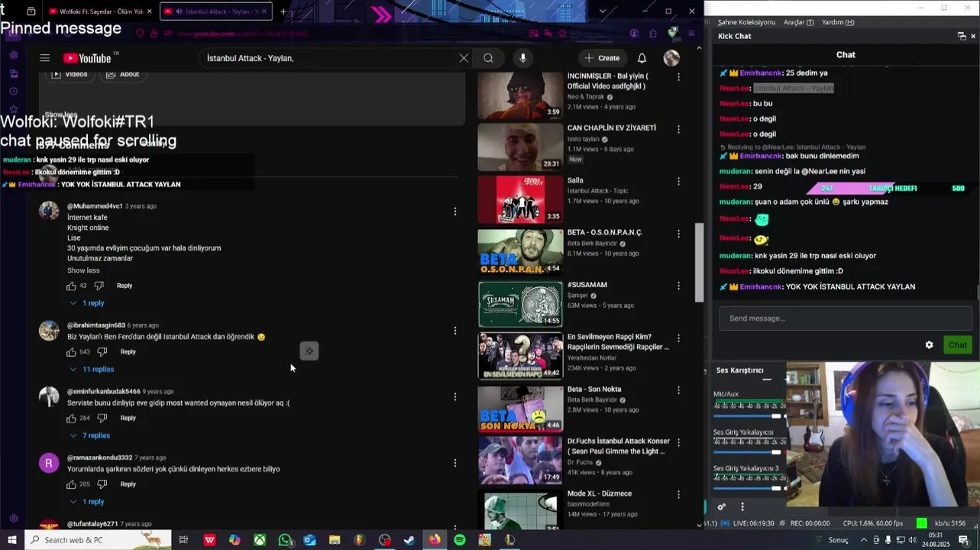Viewport: 980px width, 550px height.
Task: Open options for @ibrahimtasgin683 comment
Action: (455, 331)
